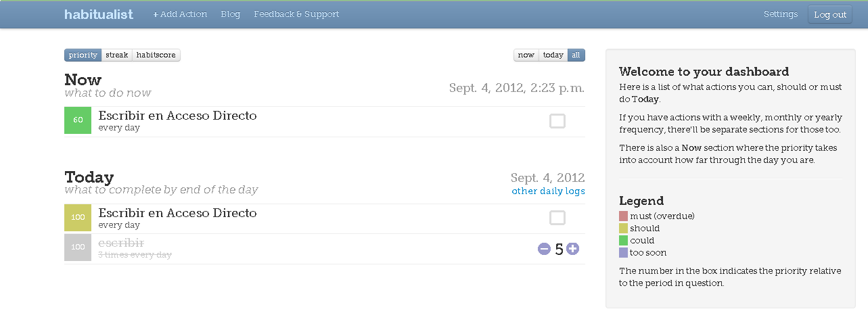Select the all view filter
Viewport: 868px width, 330px height.
[x=576, y=55]
